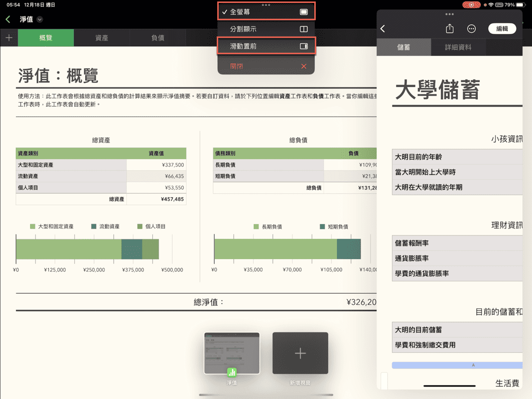Click the 短期負債 chart legend entry
This screenshot has height=399, width=532.
point(334,227)
